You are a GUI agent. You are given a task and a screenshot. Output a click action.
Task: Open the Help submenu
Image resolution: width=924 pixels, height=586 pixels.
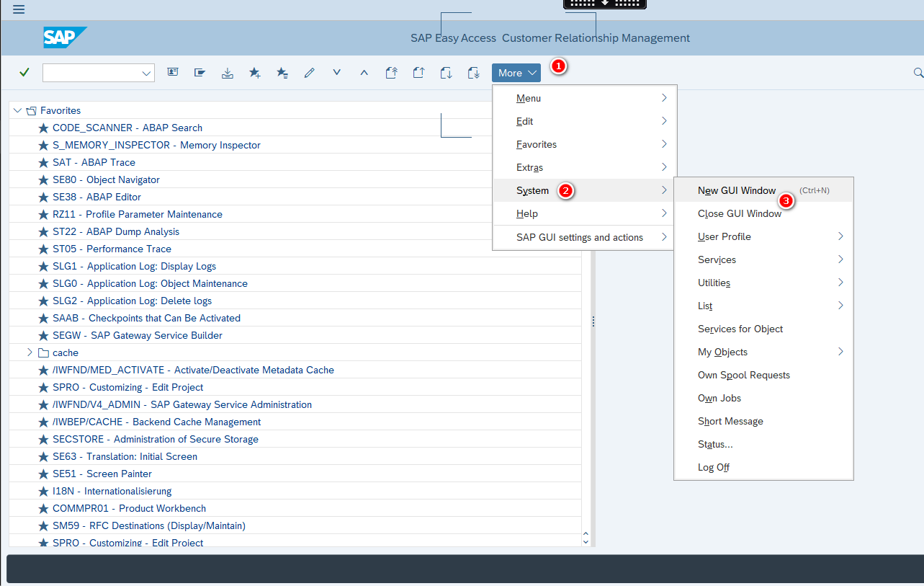click(x=584, y=213)
